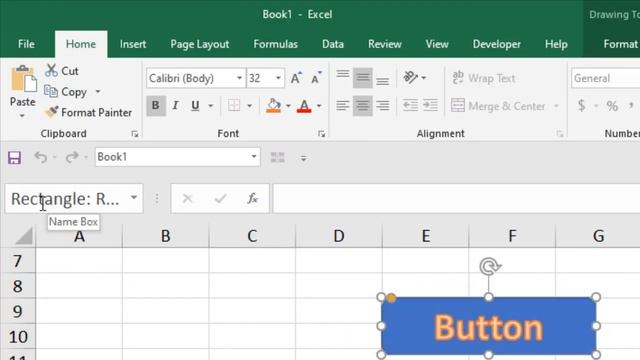Increase font size with large A
The width and height of the screenshot is (640, 360).
pyautogui.click(x=296, y=78)
